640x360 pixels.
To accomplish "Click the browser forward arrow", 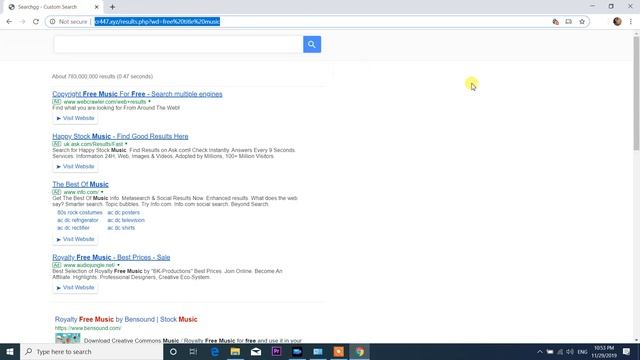I will click(x=22, y=22).
